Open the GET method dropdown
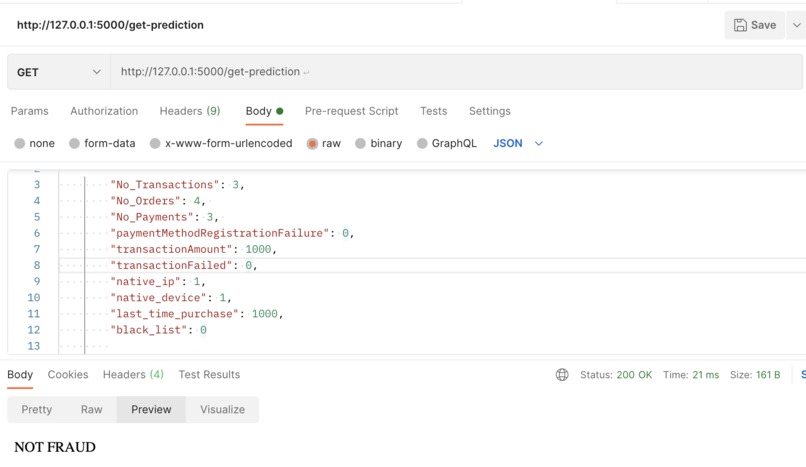The width and height of the screenshot is (806, 467). coord(59,72)
